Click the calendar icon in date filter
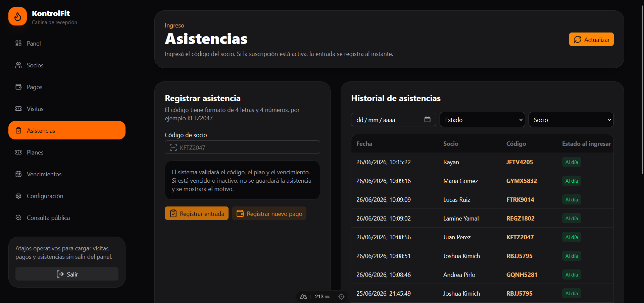The height and width of the screenshot is (303, 644). point(427,119)
